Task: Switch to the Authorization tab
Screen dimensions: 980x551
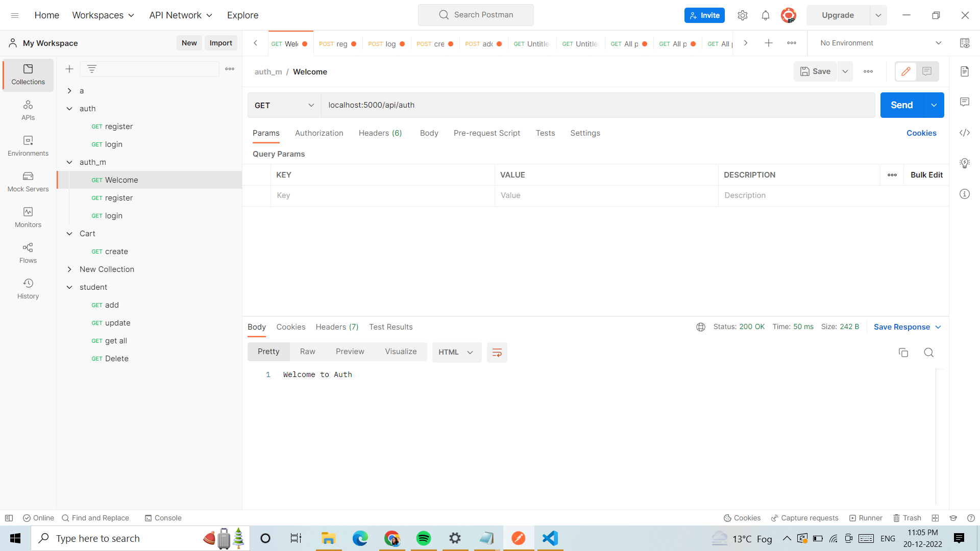Action: coord(319,133)
